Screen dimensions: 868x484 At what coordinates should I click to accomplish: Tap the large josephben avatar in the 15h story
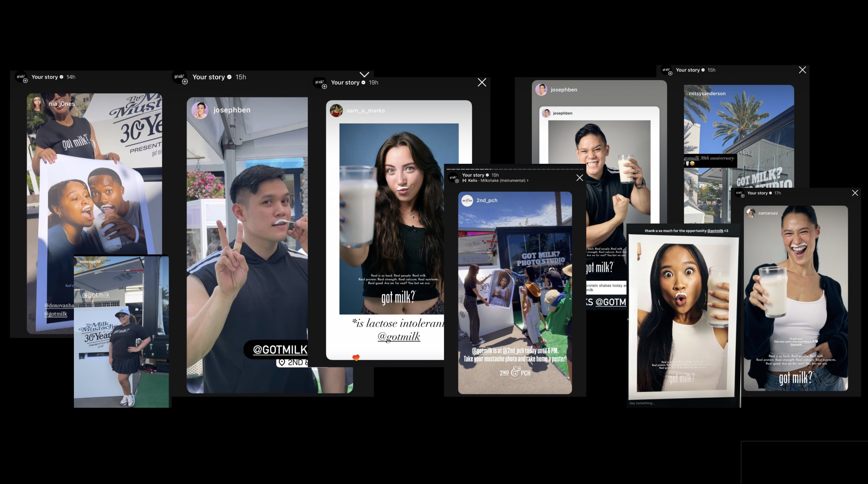point(200,110)
